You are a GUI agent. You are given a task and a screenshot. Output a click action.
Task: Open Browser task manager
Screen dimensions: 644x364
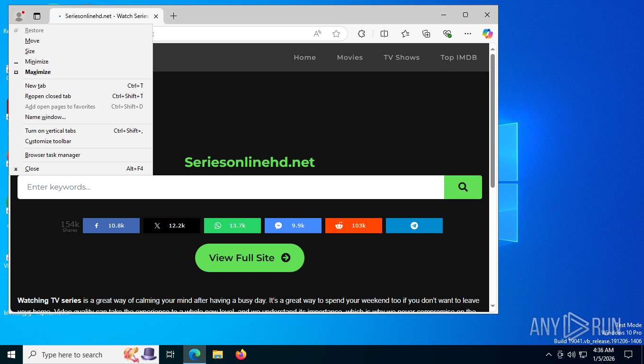tap(80, 155)
